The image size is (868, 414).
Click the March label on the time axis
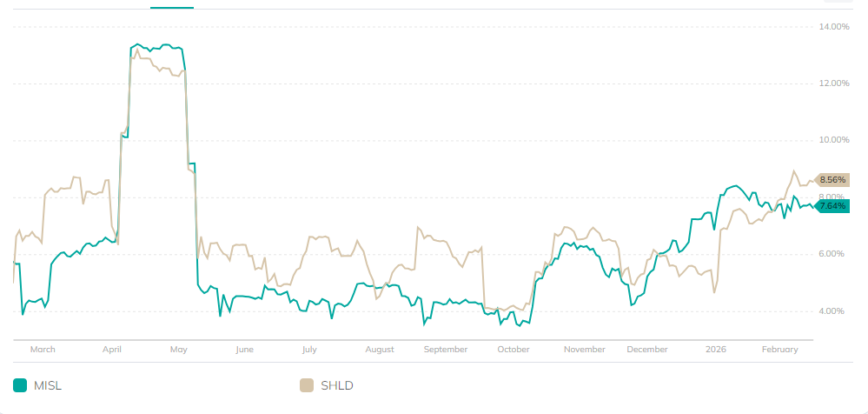coord(43,350)
